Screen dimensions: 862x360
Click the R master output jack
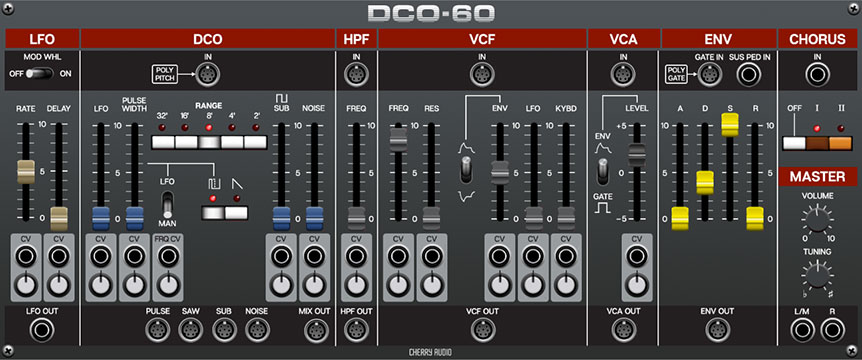pyautogui.click(x=832, y=331)
